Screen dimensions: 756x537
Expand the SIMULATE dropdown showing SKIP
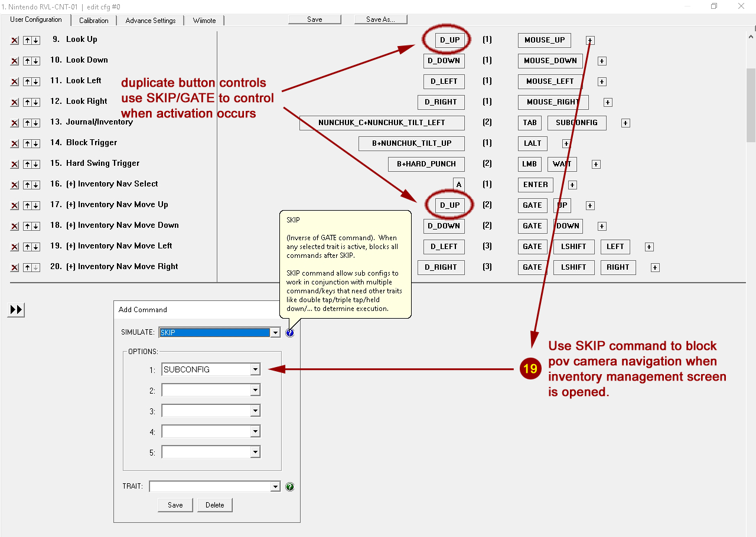click(x=275, y=333)
